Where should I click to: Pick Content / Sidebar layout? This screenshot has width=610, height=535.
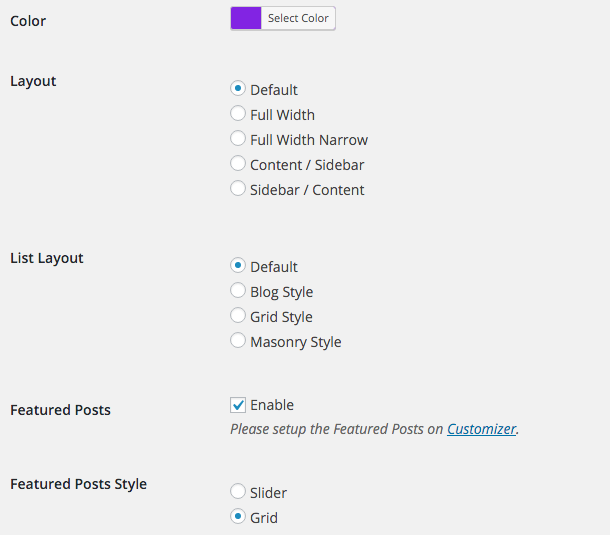[x=238, y=163]
